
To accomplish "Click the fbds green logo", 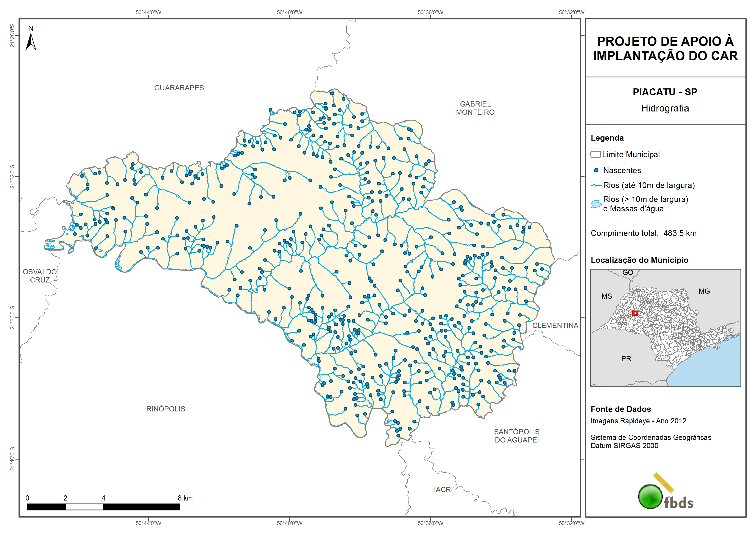I will pos(650,496).
